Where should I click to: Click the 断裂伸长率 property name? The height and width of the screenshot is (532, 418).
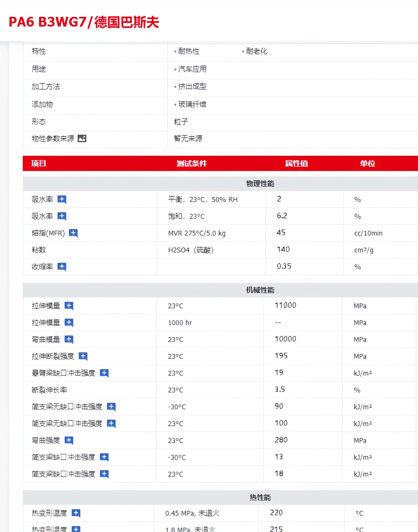coord(49,390)
